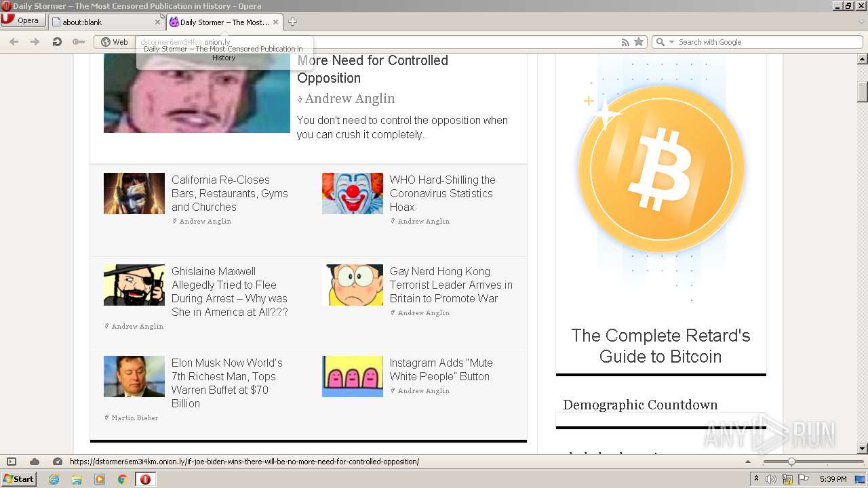The width and height of the screenshot is (868, 488).
Task: Click the pirate cartoon thumbnail
Action: pos(134,285)
